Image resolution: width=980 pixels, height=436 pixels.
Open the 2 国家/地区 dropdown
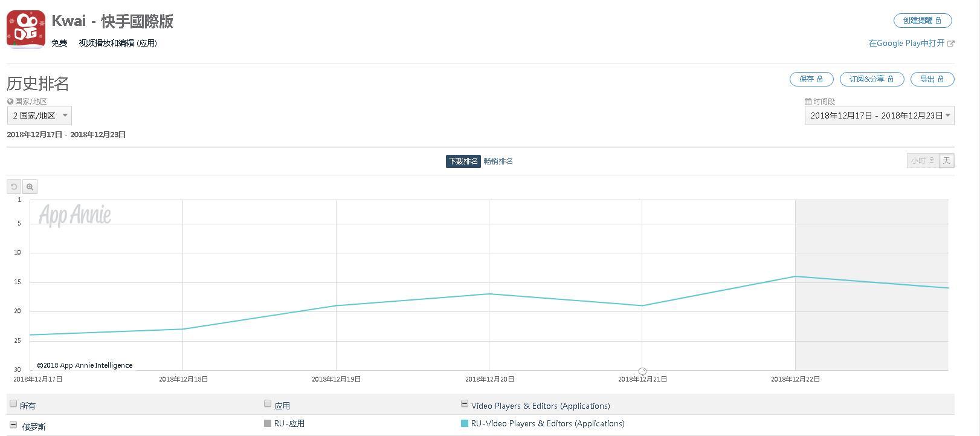pyautogui.click(x=39, y=116)
